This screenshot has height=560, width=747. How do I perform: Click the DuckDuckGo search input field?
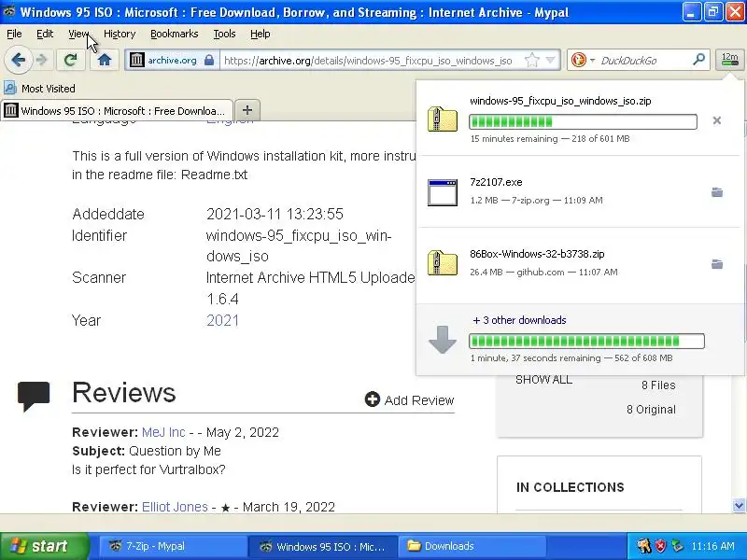[x=644, y=61]
